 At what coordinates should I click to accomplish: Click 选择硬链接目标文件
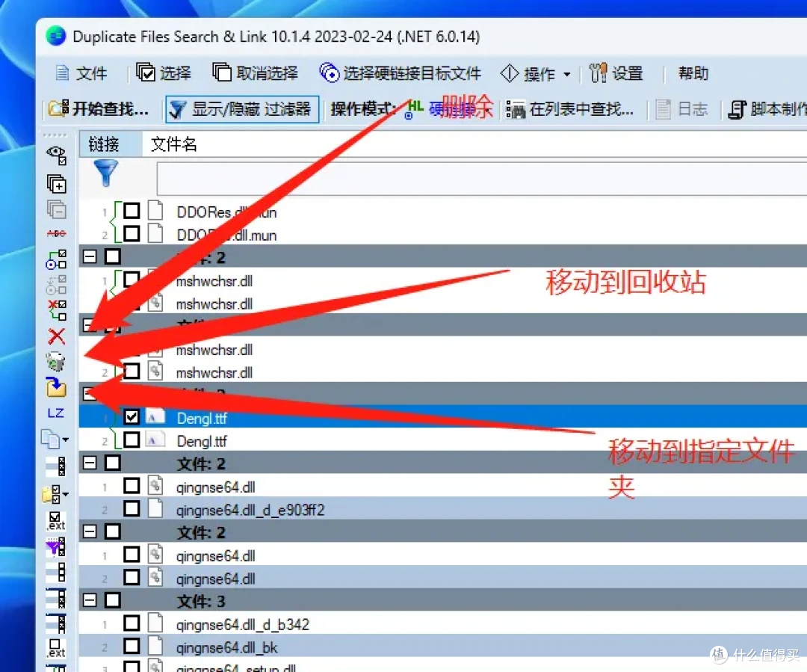coord(401,73)
